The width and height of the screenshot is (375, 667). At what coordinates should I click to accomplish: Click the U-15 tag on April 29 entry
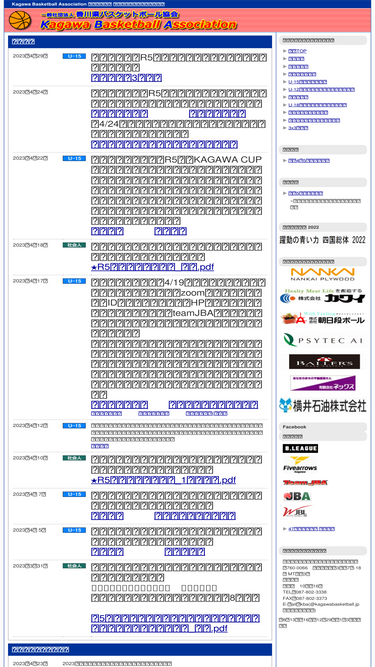[74, 56]
